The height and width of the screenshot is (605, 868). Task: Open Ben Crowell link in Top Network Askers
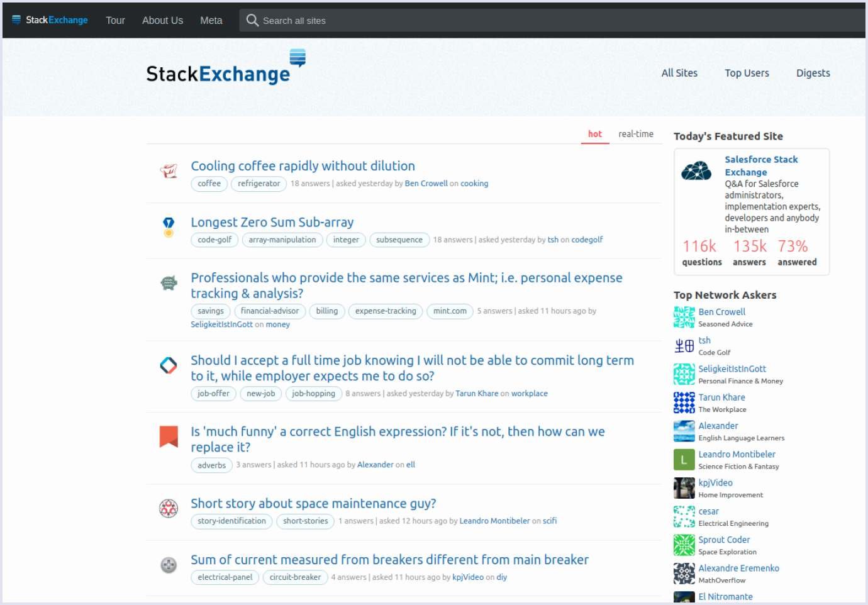[721, 312]
